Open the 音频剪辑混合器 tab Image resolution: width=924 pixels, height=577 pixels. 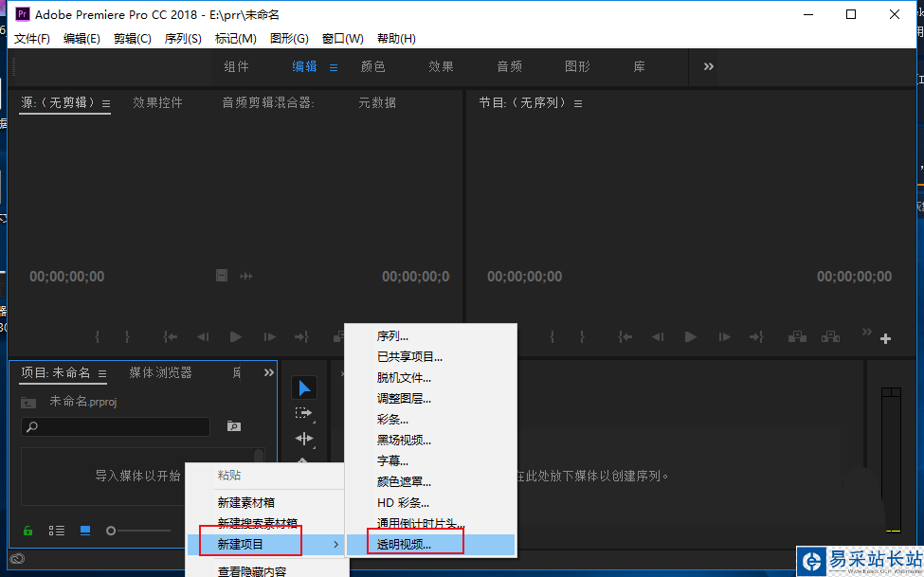(x=267, y=102)
